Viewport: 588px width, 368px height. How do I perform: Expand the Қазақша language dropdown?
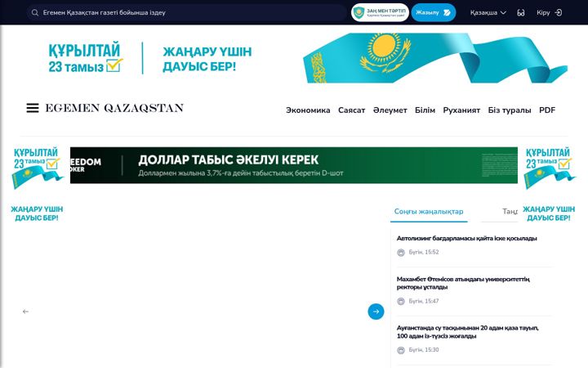point(488,13)
